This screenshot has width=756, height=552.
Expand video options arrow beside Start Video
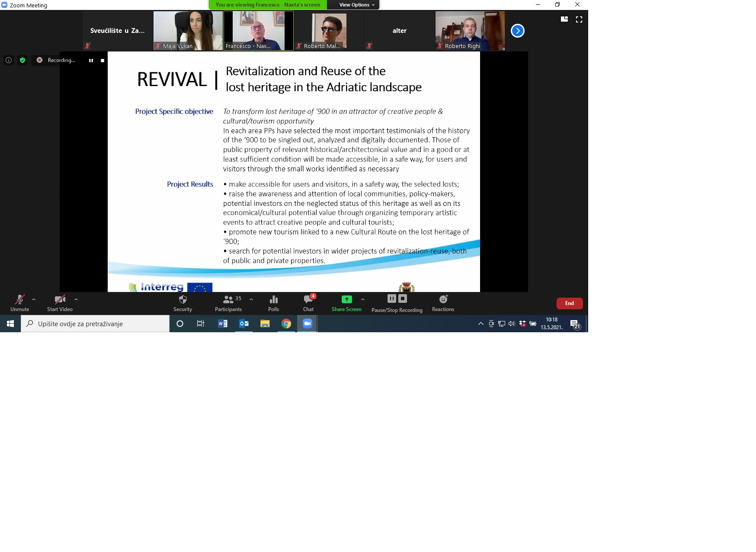point(76,299)
